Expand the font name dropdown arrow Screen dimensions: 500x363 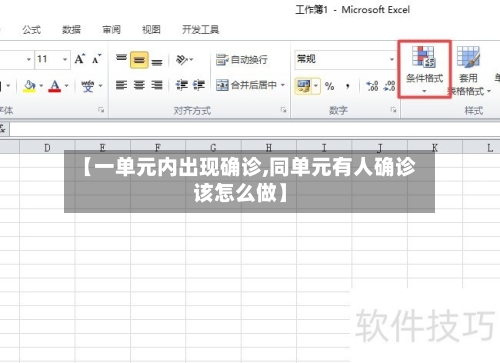29,60
